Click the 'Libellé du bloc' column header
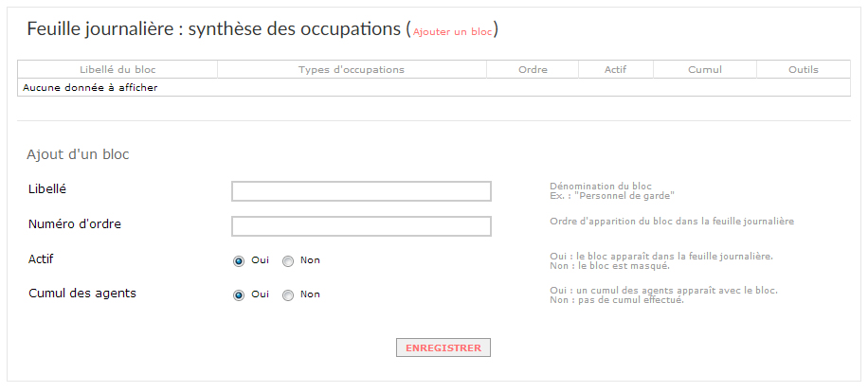 pyautogui.click(x=118, y=70)
